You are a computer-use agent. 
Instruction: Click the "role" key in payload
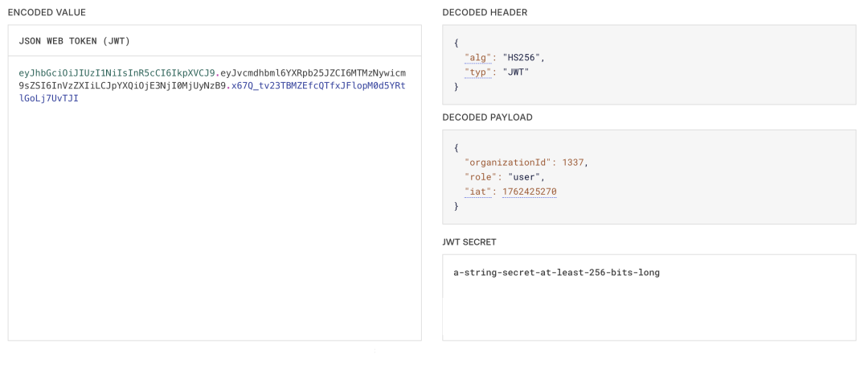click(x=481, y=178)
